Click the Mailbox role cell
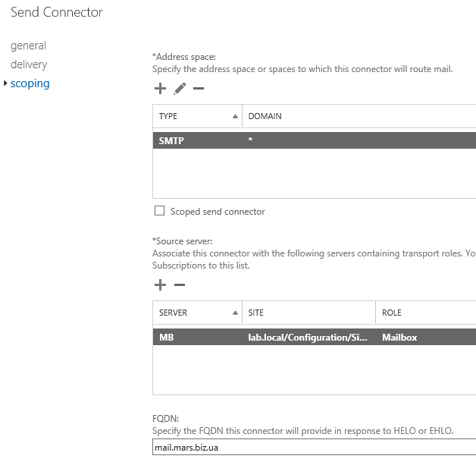 click(x=400, y=337)
